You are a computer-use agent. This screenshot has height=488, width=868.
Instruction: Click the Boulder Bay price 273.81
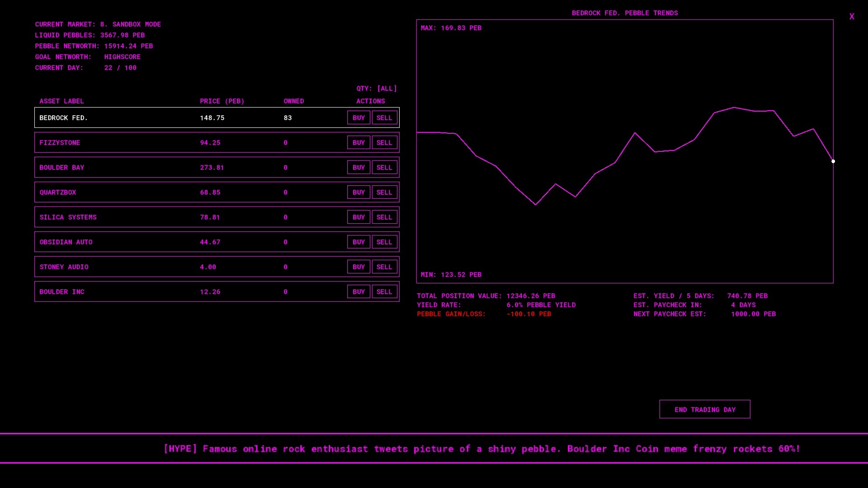pyautogui.click(x=212, y=168)
